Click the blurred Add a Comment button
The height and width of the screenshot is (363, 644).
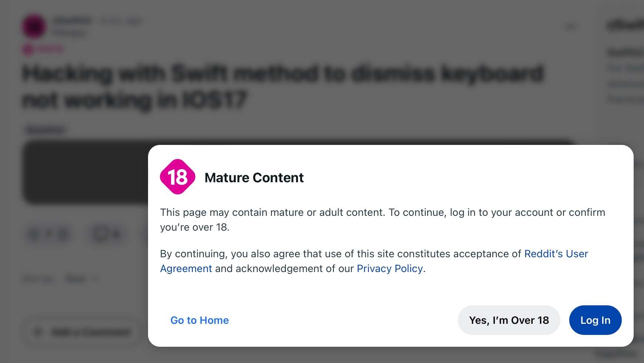point(82,332)
